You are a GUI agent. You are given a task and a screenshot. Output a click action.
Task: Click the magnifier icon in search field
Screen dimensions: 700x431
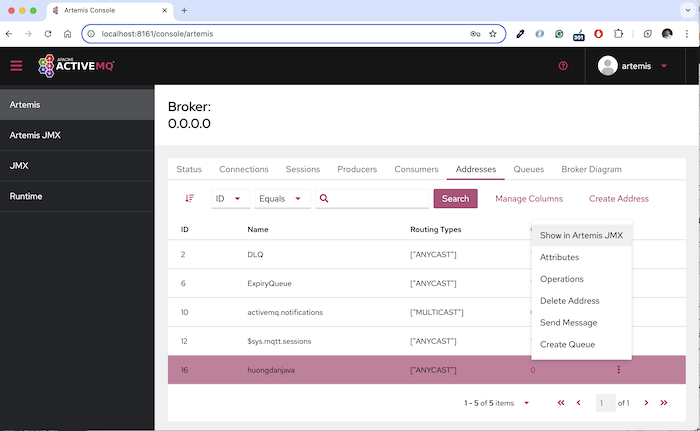pyautogui.click(x=324, y=198)
